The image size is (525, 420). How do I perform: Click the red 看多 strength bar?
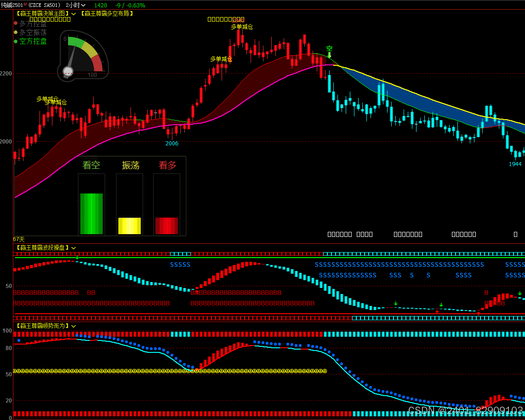[x=166, y=226]
